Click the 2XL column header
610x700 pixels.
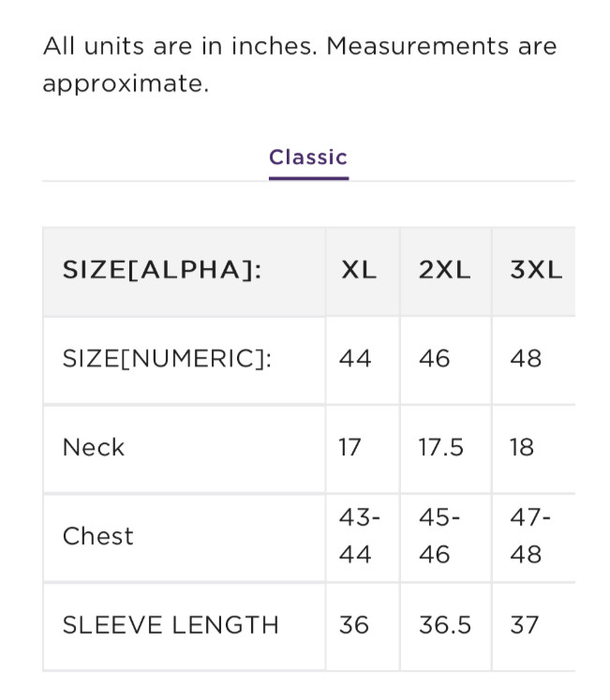pos(444,271)
